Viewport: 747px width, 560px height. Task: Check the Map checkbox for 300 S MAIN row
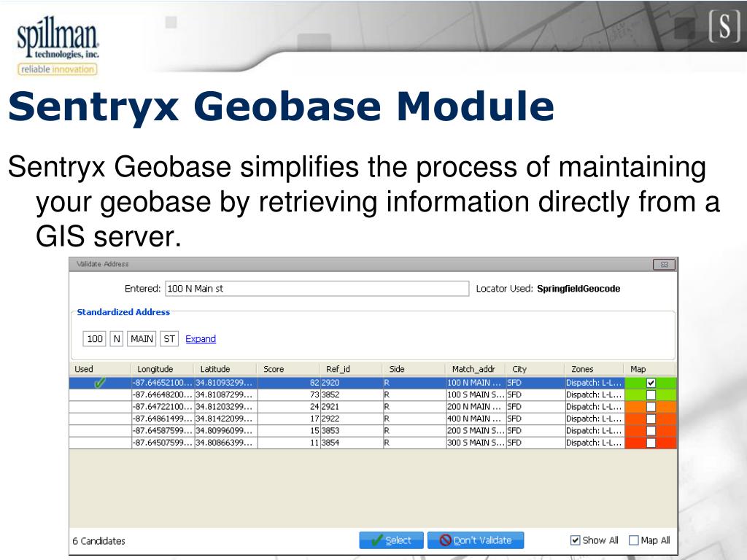tap(651, 443)
